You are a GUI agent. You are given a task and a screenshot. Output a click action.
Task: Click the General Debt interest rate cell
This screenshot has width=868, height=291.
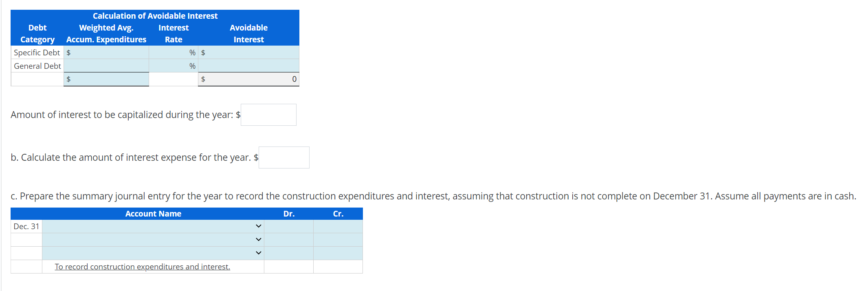[x=173, y=66]
